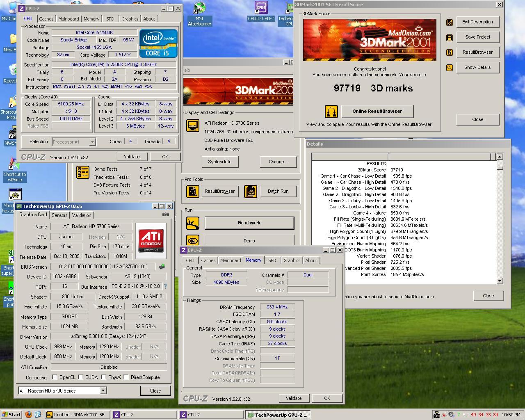525x420 pixels.
Task: Click the GPU-Z screenshot camera icon
Action: tap(166, 214)
